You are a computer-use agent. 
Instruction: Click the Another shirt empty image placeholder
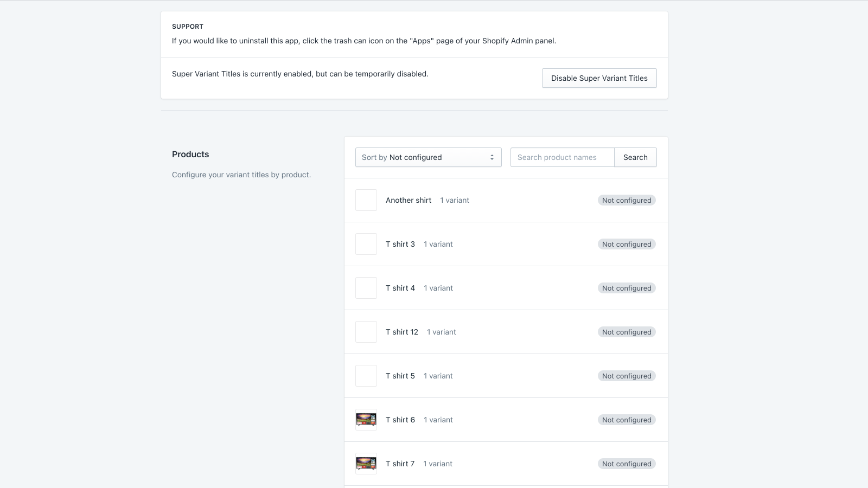[x=366, y=200]
